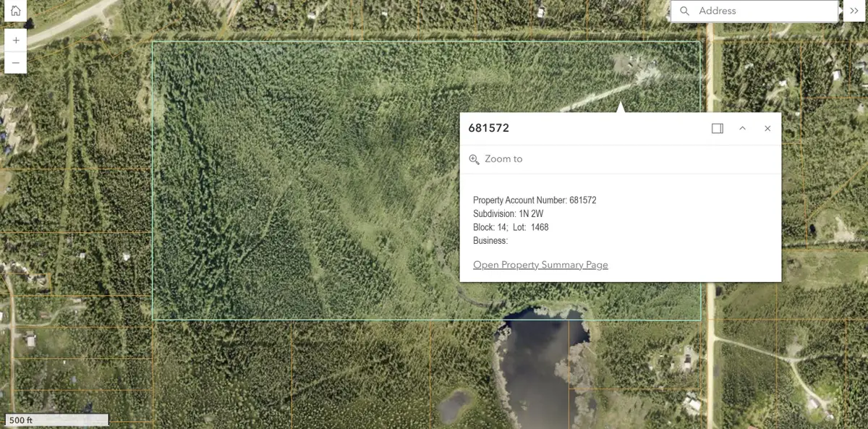The width and height of the screenshot is (868, 429).
Task: Click the Business: field text
Action: coord(490,241)
